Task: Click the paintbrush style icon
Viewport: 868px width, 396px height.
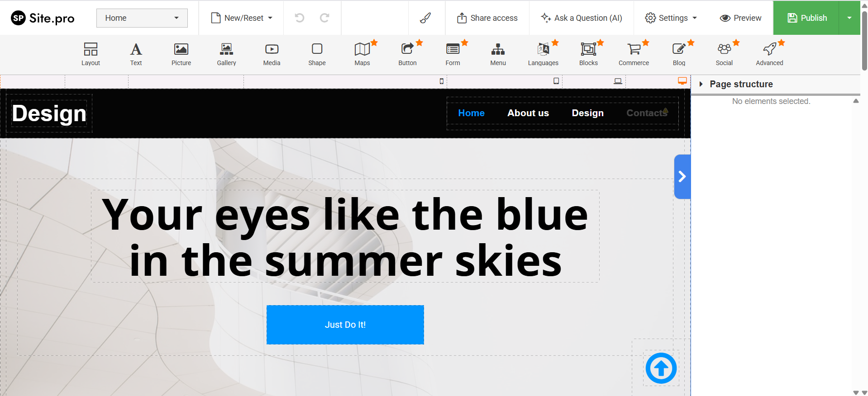Action: coord(425,18)
